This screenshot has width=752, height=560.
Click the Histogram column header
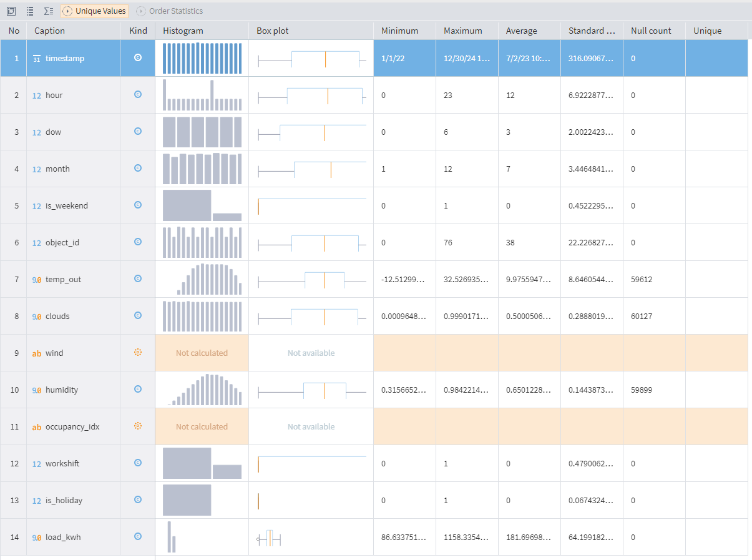click(x=183, y=31)
